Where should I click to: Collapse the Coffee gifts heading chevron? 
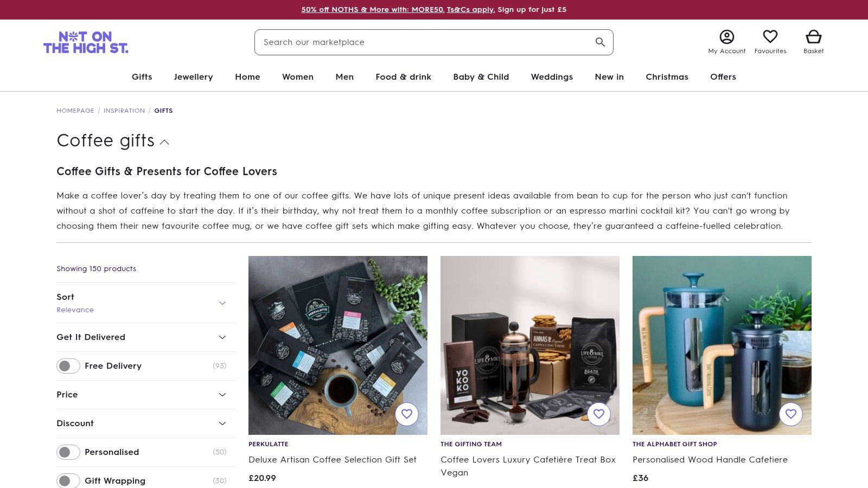coord(164,142)
